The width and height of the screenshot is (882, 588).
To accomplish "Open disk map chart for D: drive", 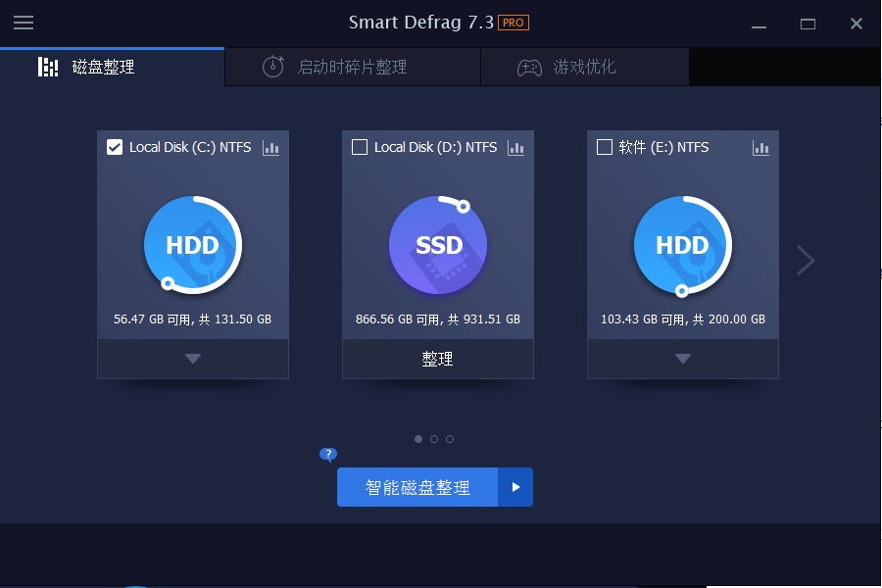I will pyautogui.click(x=515, y=148).
